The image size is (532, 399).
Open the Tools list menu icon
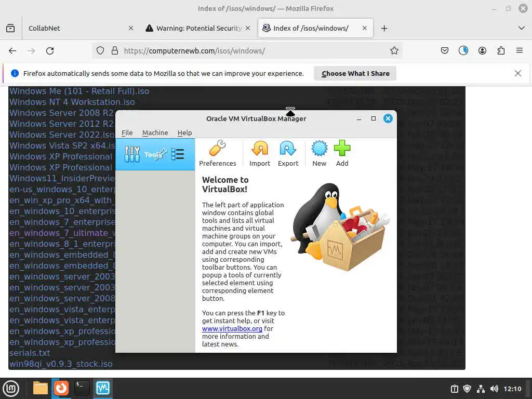[x=178, y=154]
